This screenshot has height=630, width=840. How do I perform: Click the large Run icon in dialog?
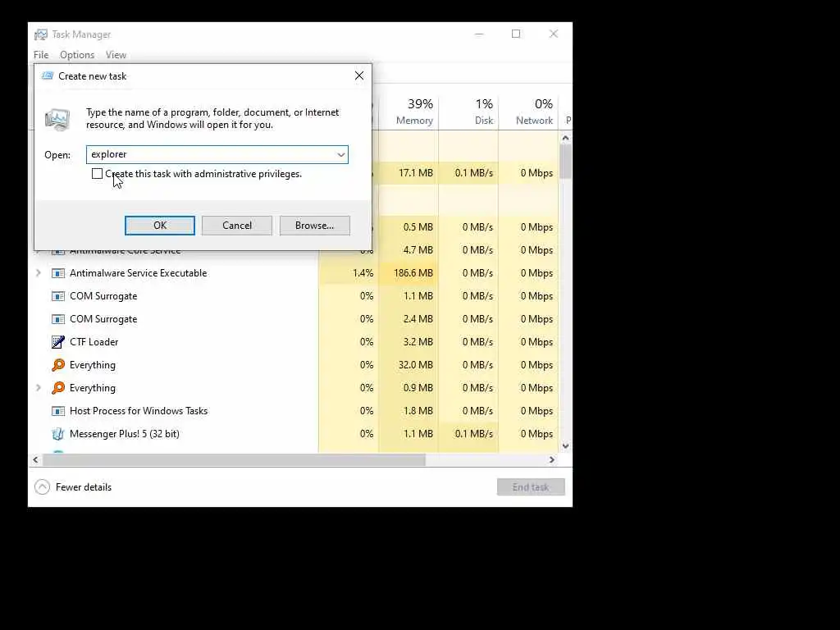(x=57, y=119)
